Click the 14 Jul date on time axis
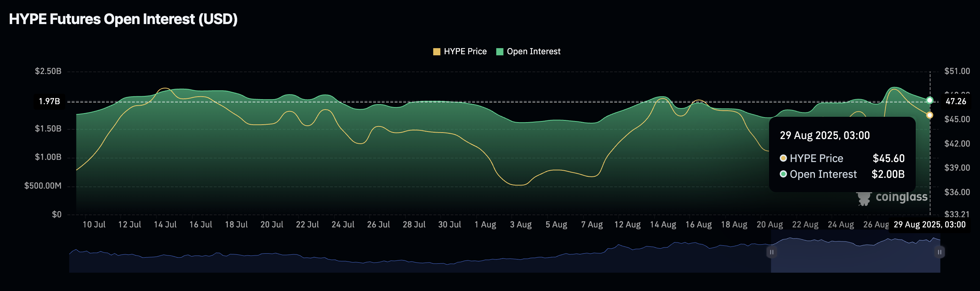This screenshot has width=980, height=291. pyautogui.click(x=165, y=225)
